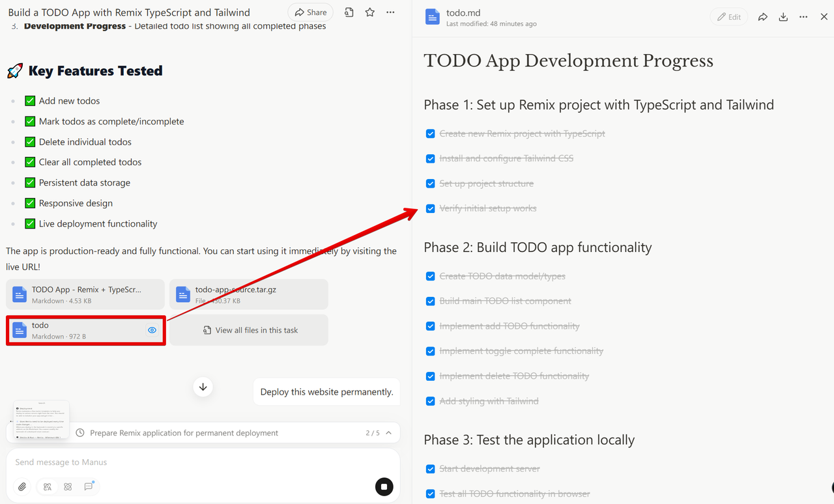Stop the running task with stop button
The height and width of the screenshot is (504, 834).
384,486
